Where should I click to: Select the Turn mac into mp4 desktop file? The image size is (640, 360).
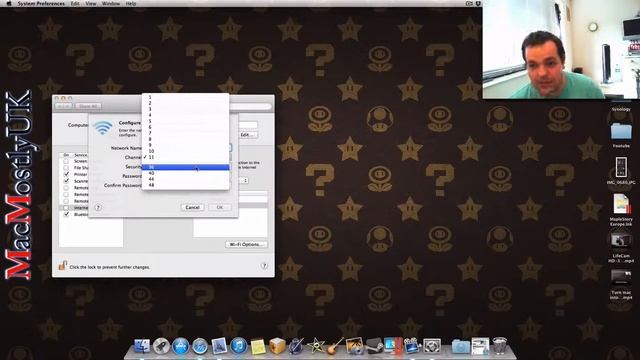[x=621, y=284]
